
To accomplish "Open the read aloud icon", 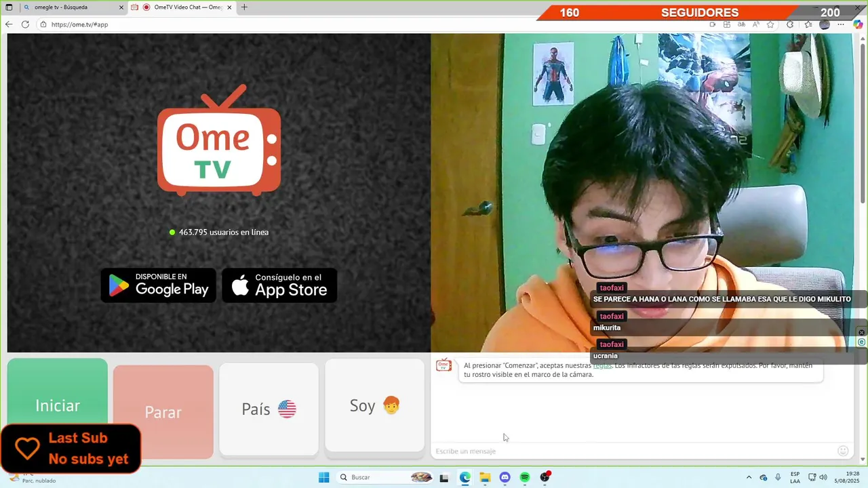I will point(755,24).
